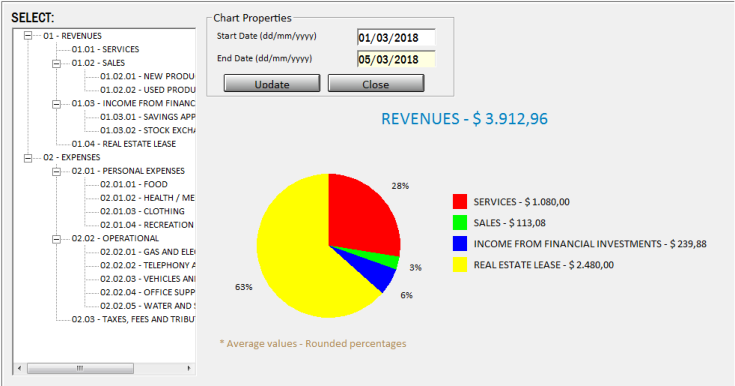This screenshot has width=735, height=386.
Task: Click the tree scrollbar right arrow
Action: [x=189, y=368]
